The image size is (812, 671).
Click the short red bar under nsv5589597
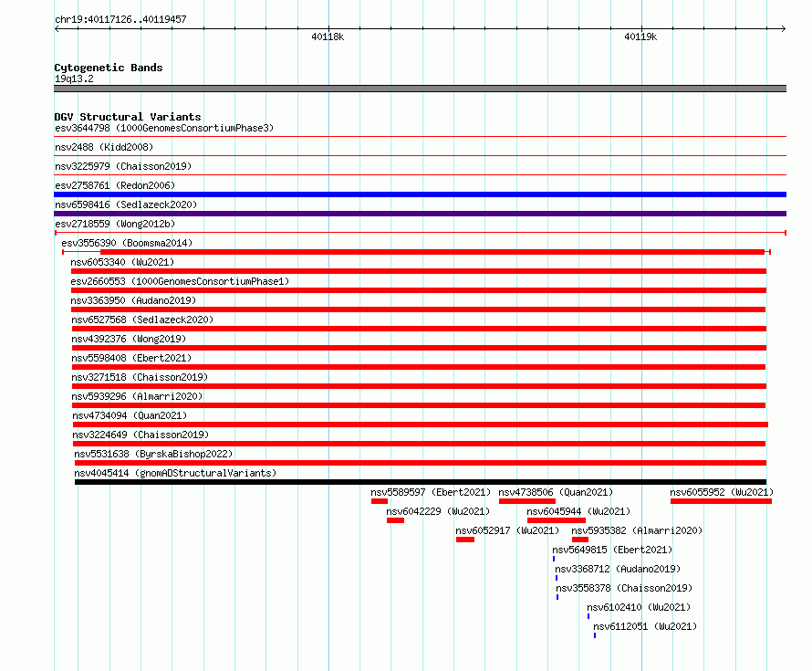(380, 501)
